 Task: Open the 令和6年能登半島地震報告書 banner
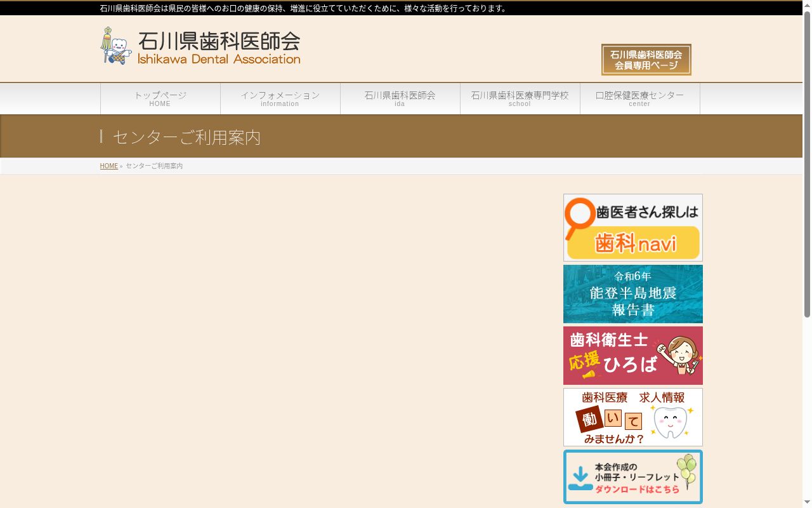pos(632,294)
